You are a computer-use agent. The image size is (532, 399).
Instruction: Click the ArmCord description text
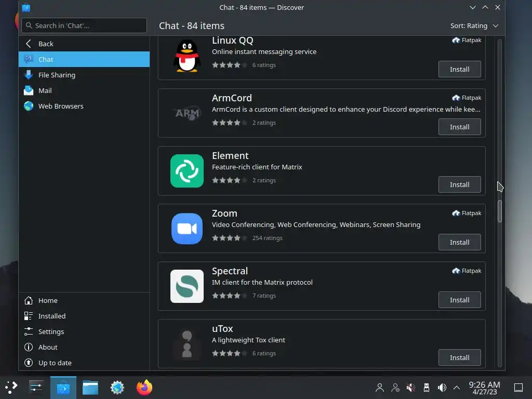click(346, 109)
